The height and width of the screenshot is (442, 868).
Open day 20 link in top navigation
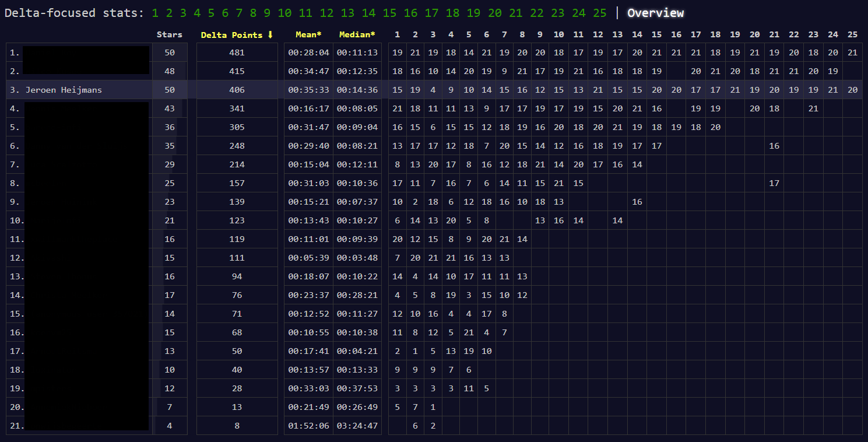(x=494, y=13)
